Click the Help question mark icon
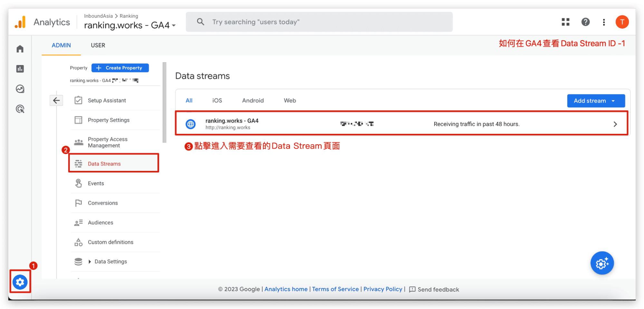The image size is (644, 309). tap(585, 22)
